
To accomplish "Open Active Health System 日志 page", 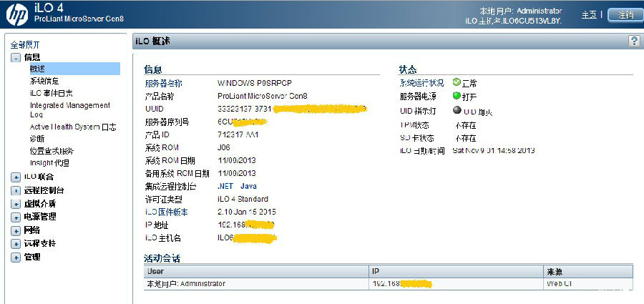I will pos(73,127).
